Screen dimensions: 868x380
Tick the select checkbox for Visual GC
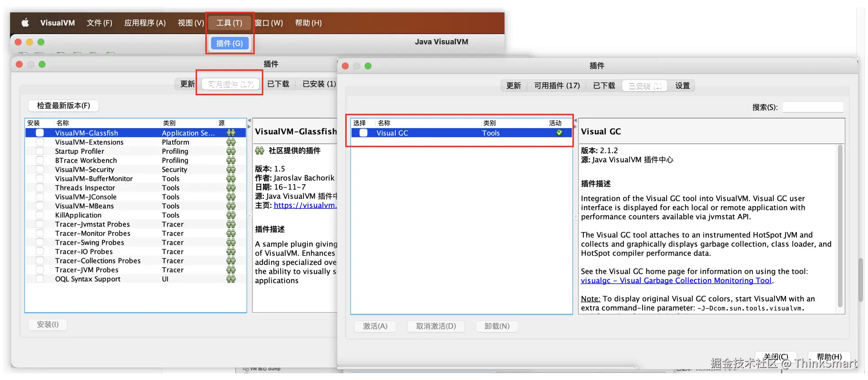coord(363,133)
